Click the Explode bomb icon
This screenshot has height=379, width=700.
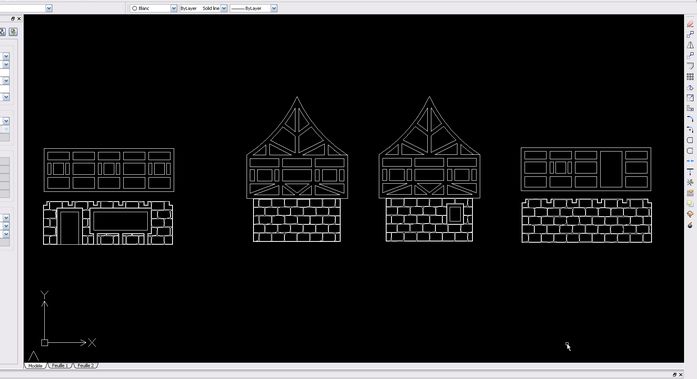coord(691,225)
